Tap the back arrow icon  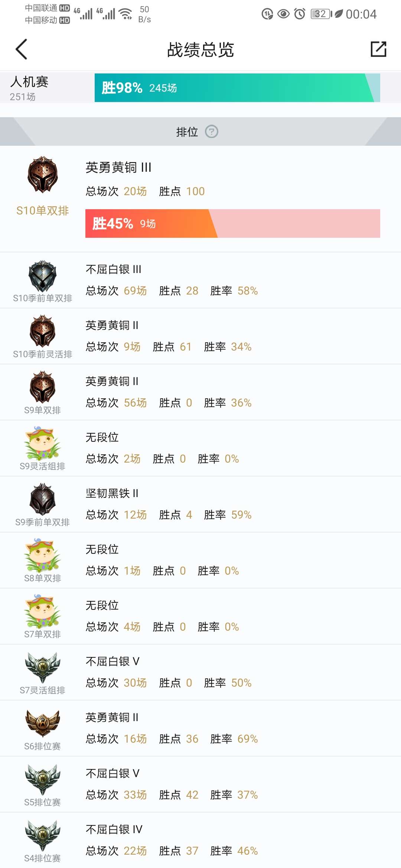(x=22, y=49)
